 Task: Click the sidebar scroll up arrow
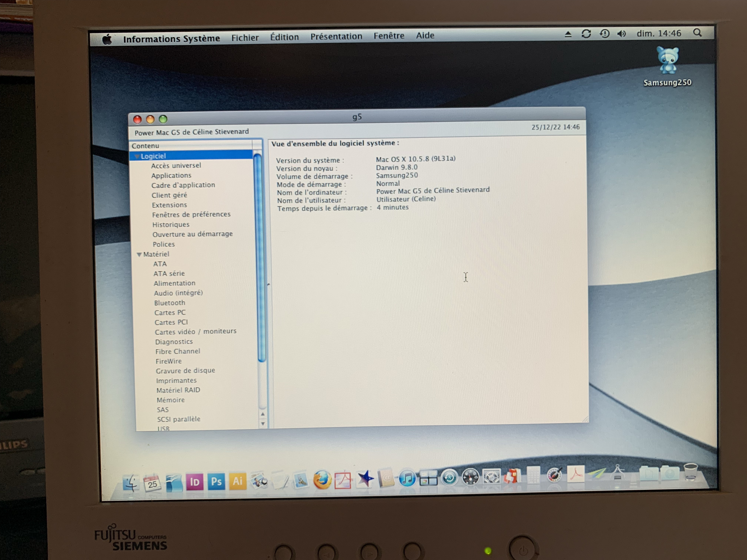(x=262, y=414)
